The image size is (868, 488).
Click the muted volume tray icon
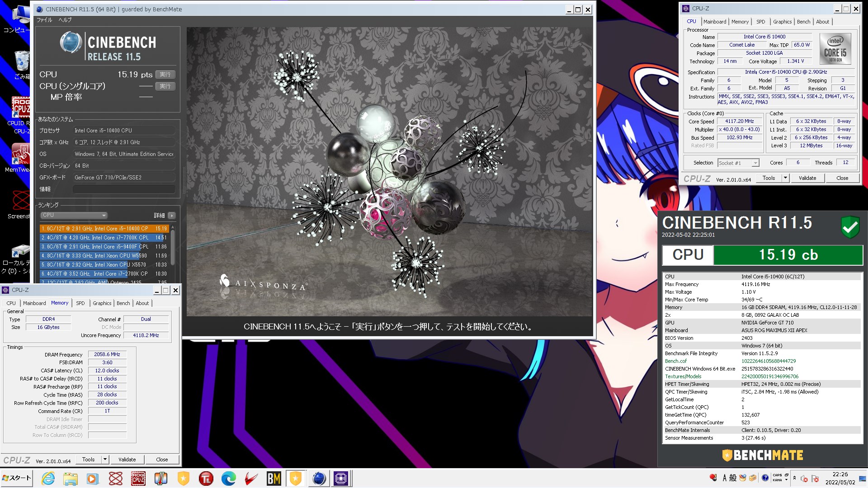tap(804, 479)
